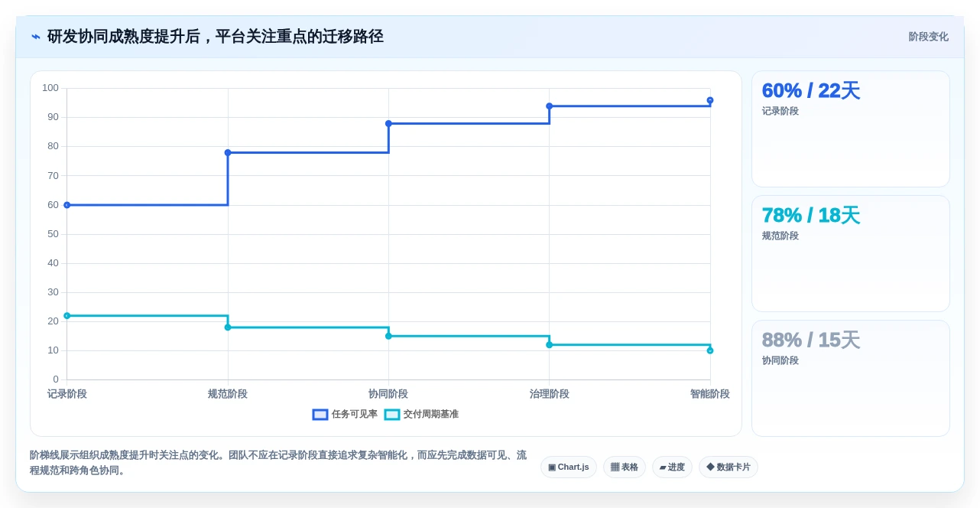Click cyan data point at 协同阶段 (15)
The height and width of the screenshot is (508, 980).
[x=388, y=336]
